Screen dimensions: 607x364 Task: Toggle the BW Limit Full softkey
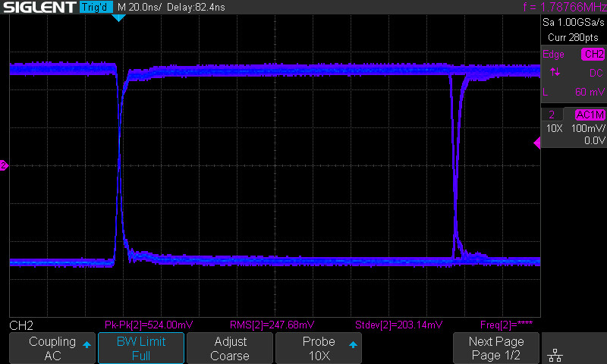pyautogui.click(x=141, y=348)
